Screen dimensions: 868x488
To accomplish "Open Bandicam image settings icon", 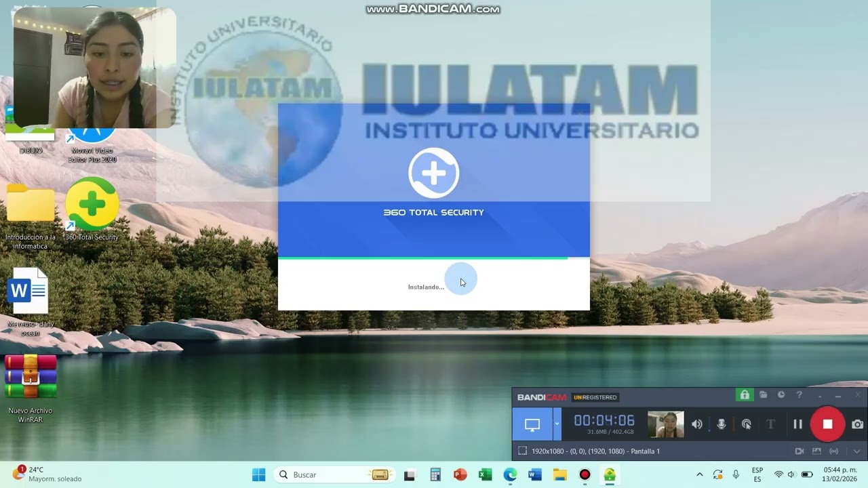I will tap(816, 451).
